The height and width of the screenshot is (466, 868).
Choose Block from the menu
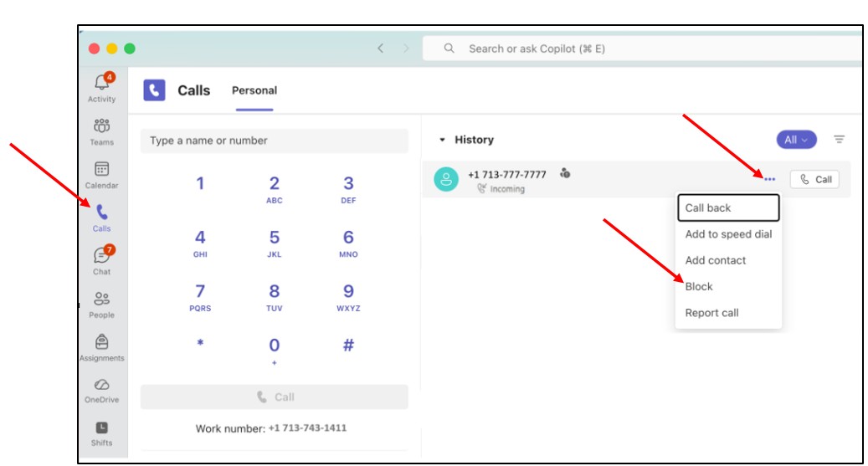point(728,287)
